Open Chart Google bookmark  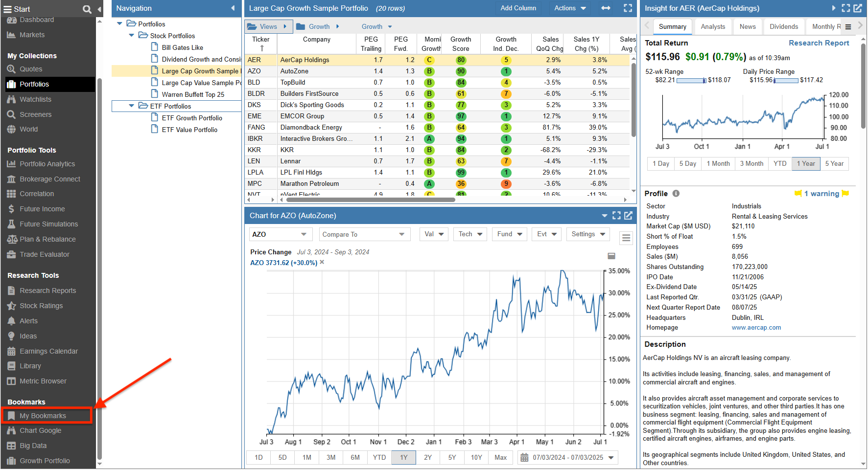(40, 430)
